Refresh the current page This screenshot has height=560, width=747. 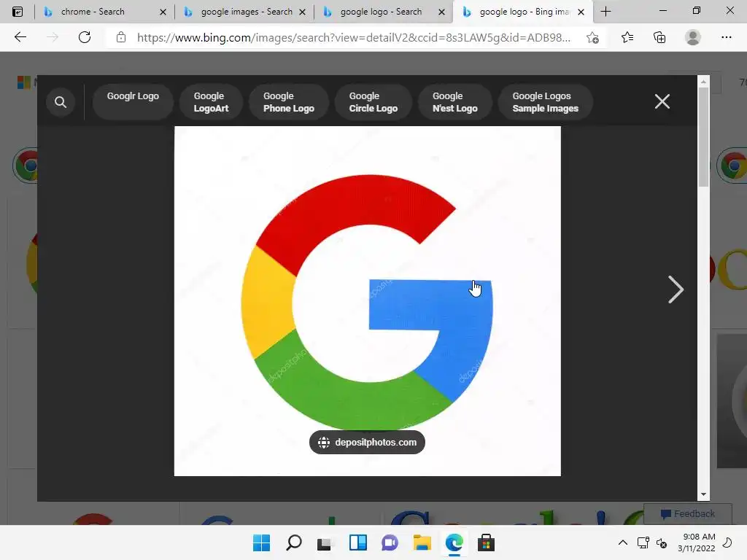[x=85, y=37]
